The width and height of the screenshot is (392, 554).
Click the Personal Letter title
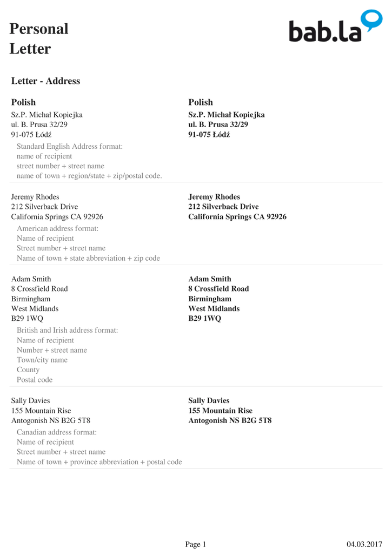tap(39, 38)
